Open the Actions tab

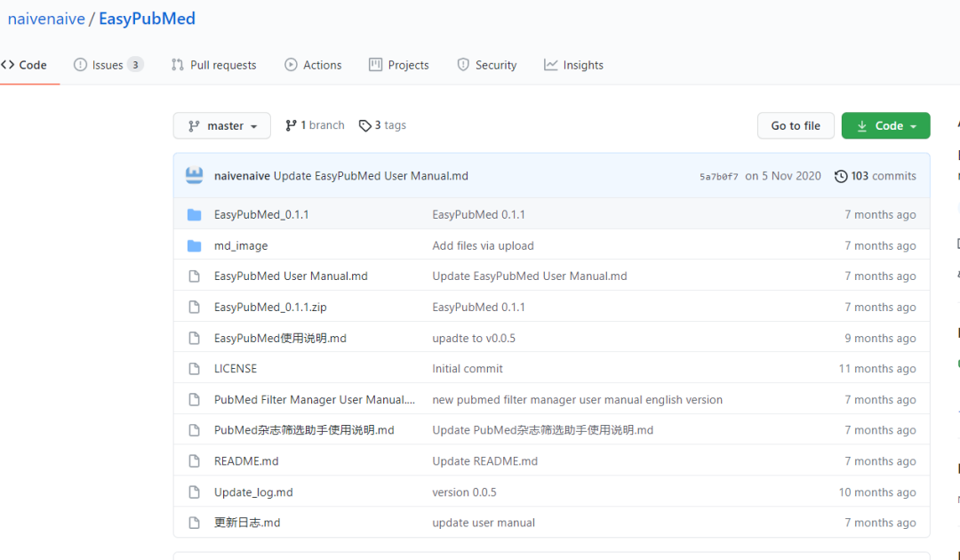tap(313, 65)
